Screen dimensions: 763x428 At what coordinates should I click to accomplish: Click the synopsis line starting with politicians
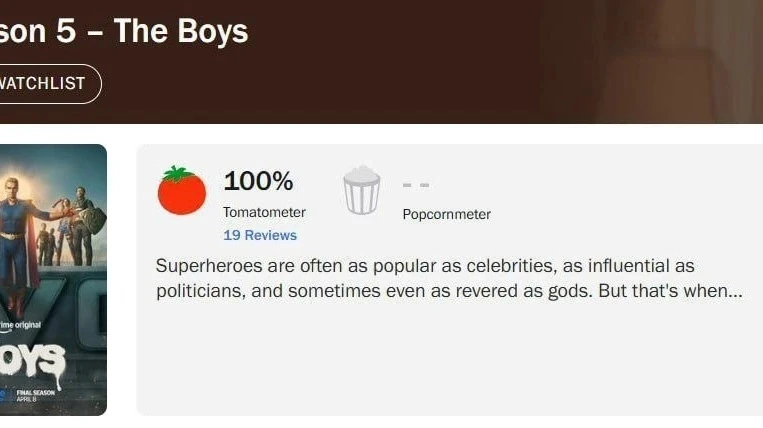pos(440,292)
